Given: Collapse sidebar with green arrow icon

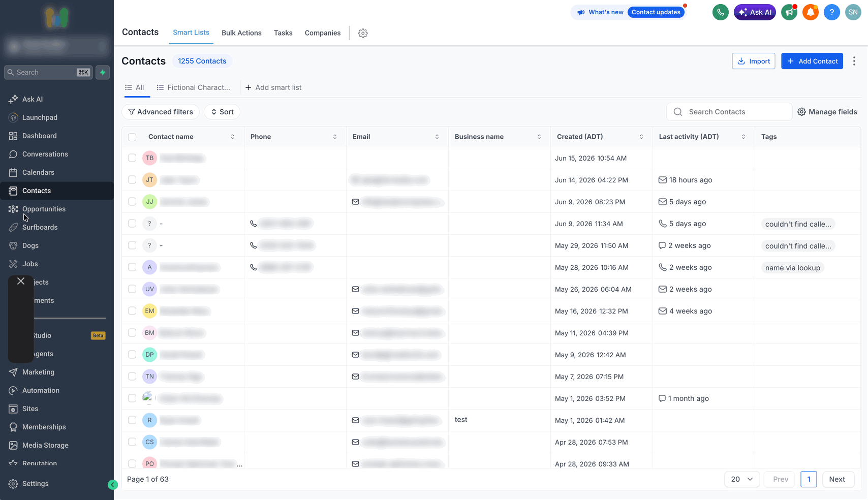Looking at the screenshot, I should tap(113, 485).
